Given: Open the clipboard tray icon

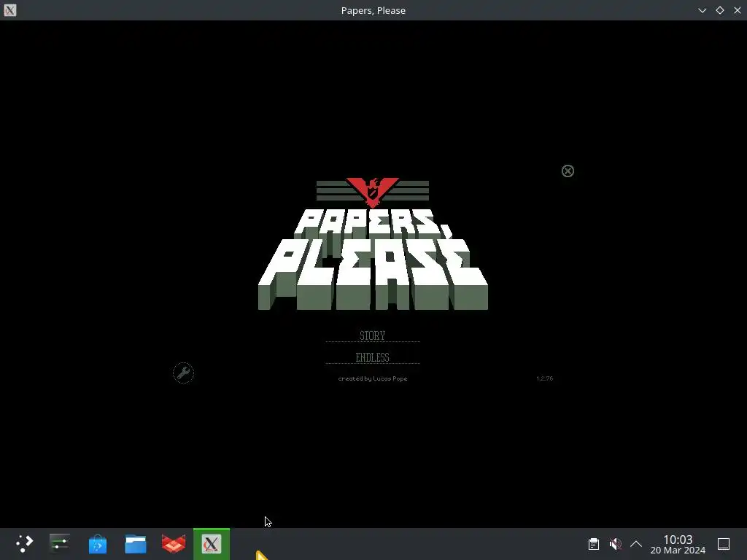Looking at the screenshot, I should (594, 544).
